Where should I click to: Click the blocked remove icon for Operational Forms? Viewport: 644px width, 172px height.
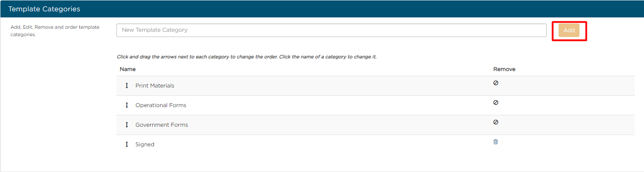496,102
